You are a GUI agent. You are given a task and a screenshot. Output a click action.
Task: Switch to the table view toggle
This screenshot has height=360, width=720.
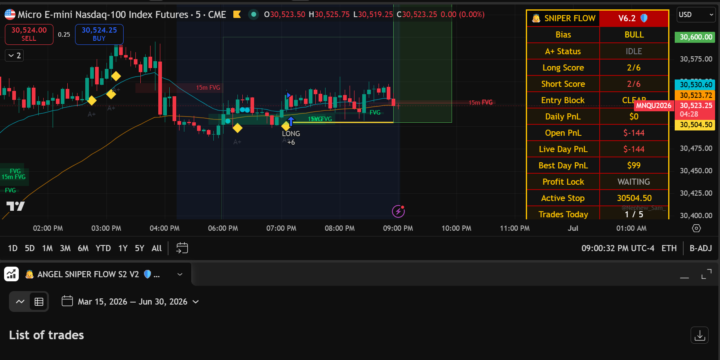(x=39, y=302)
